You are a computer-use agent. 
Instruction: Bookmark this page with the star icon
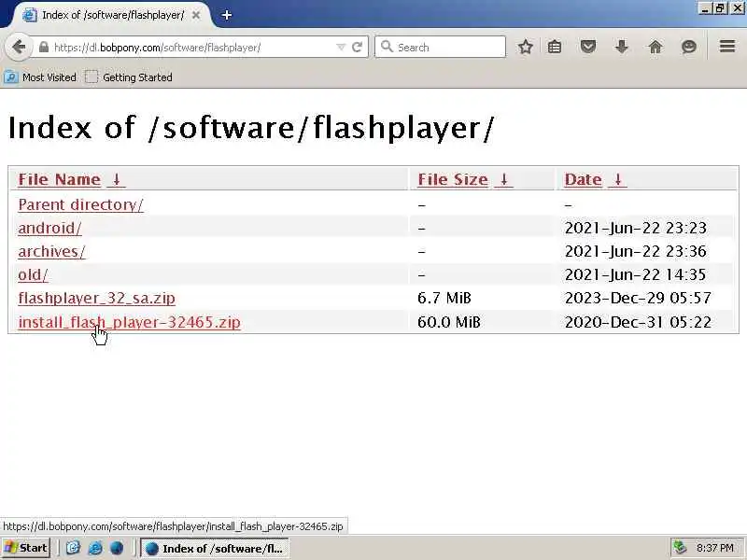[526, 47]
